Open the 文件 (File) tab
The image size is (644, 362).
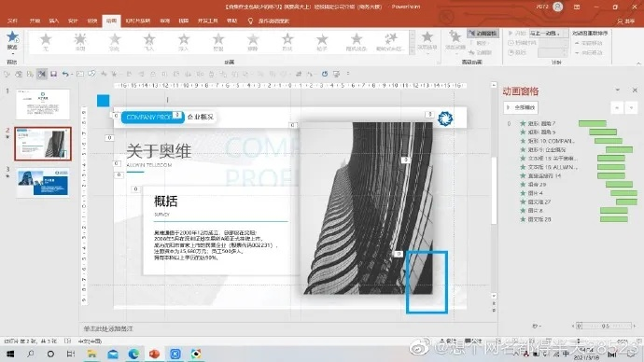(x=13, y=21)
